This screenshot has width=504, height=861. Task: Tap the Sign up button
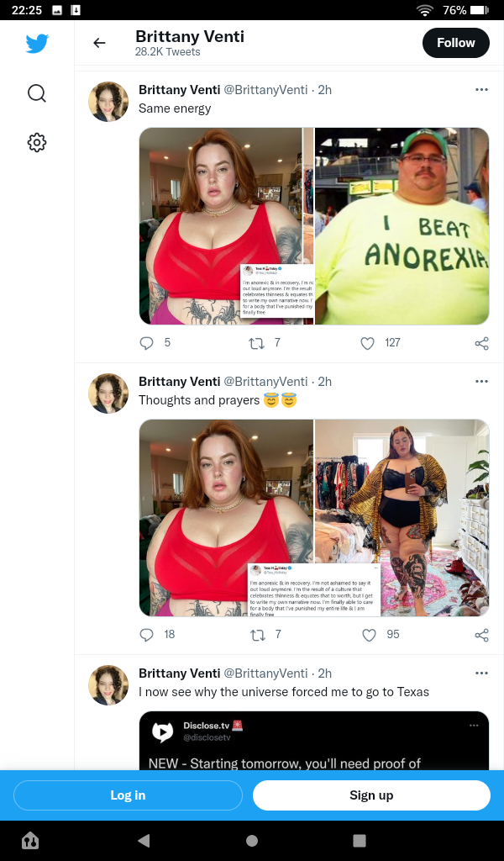click(x=371, y=795)
